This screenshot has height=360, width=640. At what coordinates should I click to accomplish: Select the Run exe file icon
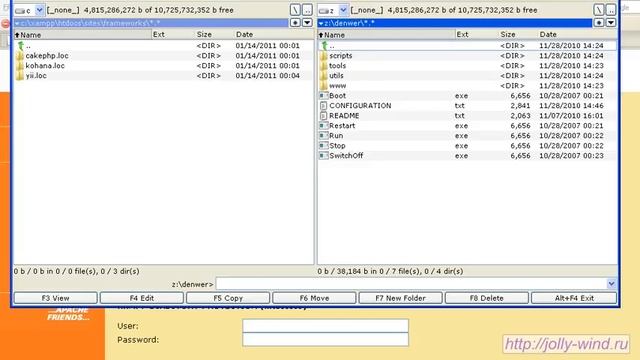point(324,136)
